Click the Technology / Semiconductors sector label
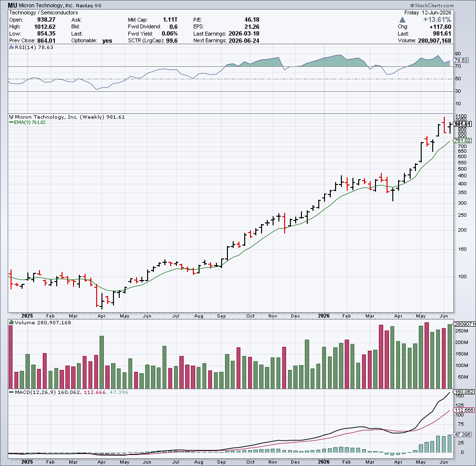The height and width of the screenshot is (466, 476). pos(43,12)
